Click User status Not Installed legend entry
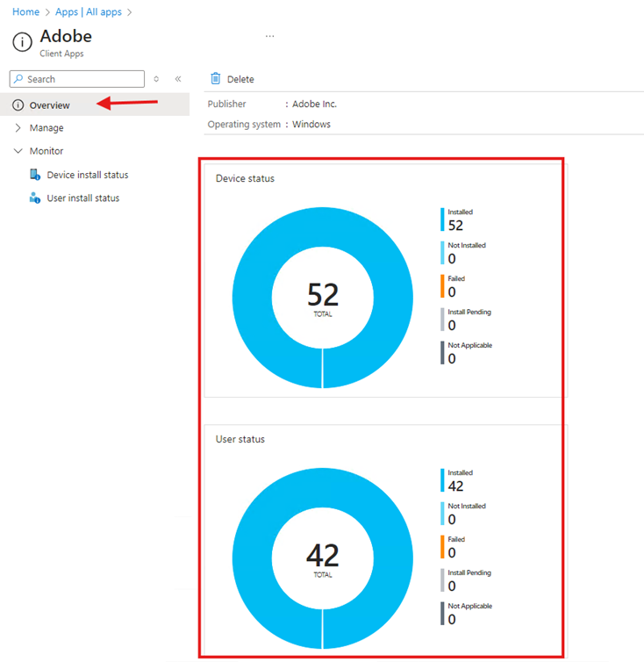The height and width of the screenshot is (662, 644). pyautogui.click(x=463, y=514)
